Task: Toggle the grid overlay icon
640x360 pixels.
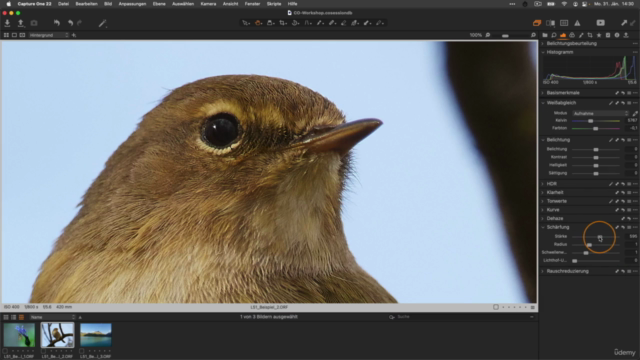Action: coord(564,23)
